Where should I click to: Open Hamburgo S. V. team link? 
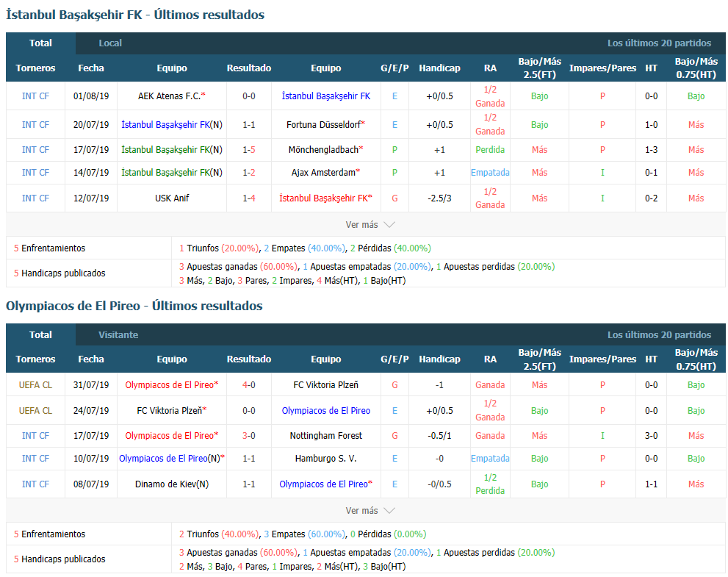click(326, 459)
